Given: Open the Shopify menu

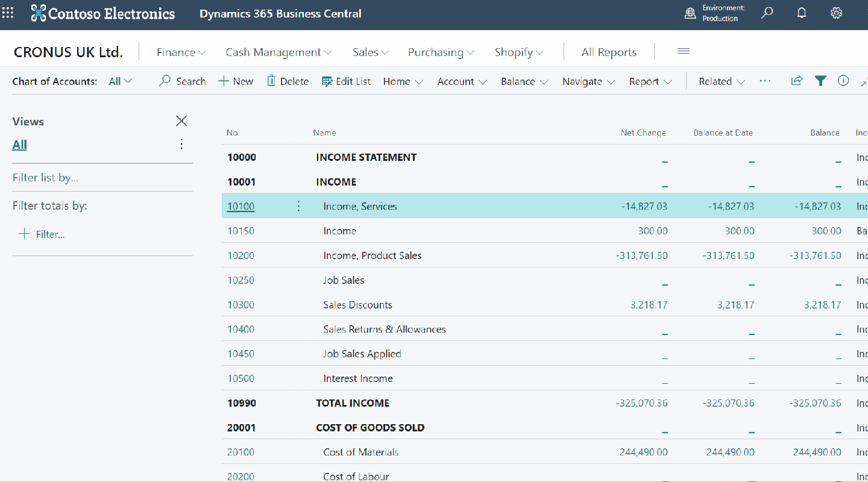Looking at the screenshot, I should pyautogui.click(x=518, y=52).
